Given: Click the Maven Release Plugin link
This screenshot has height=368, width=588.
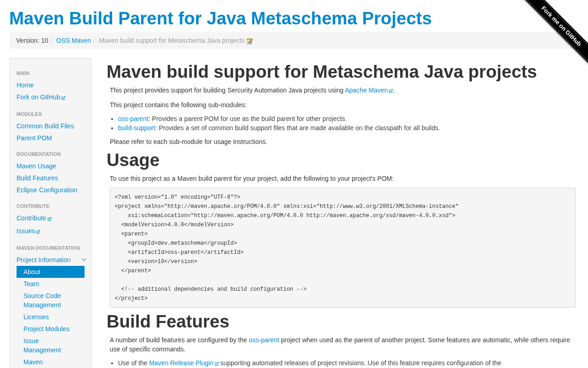Looking at the screenshot, I should click(181, 363).
